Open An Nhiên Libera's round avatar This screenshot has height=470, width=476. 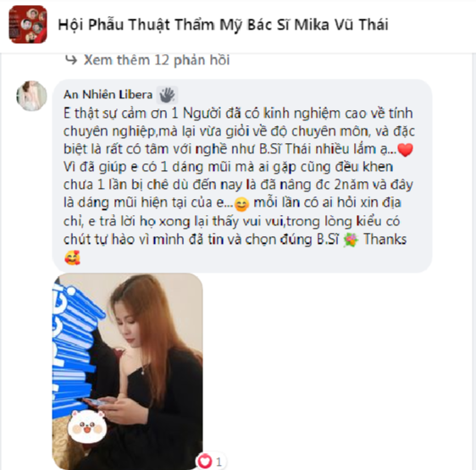[x=31, y=96]
